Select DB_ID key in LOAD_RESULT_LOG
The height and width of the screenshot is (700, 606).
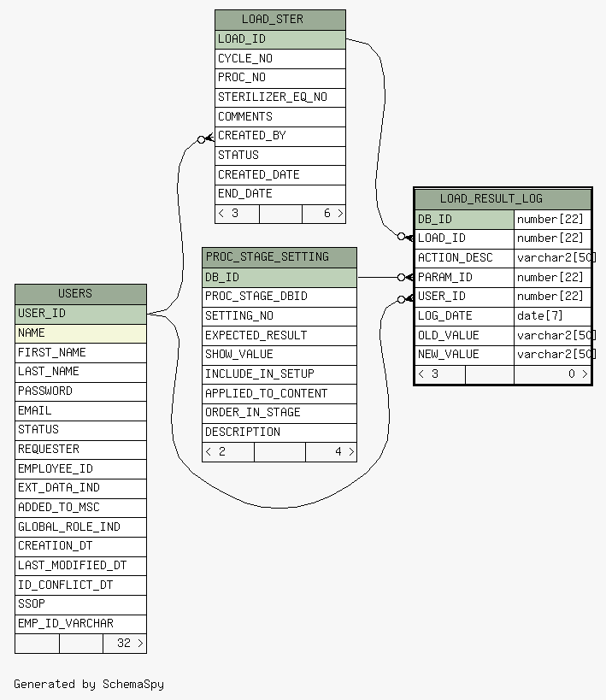pos(464,220)
